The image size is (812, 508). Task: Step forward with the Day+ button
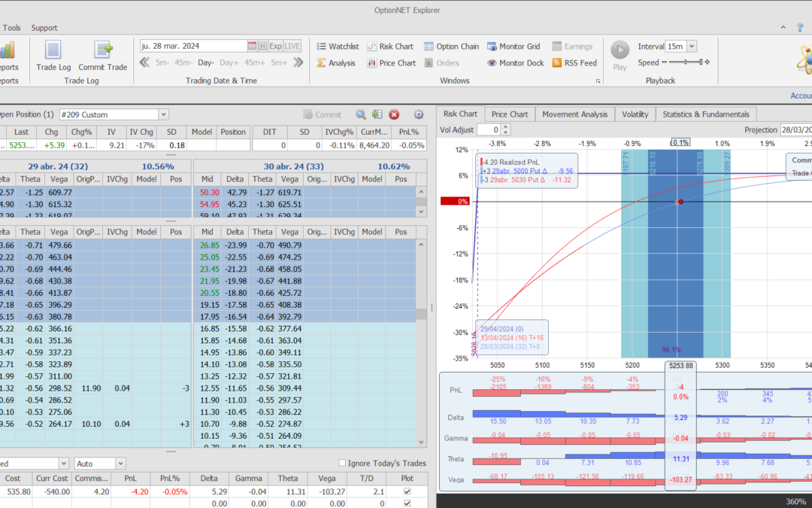pyautogui.click(x=229, y=63)
